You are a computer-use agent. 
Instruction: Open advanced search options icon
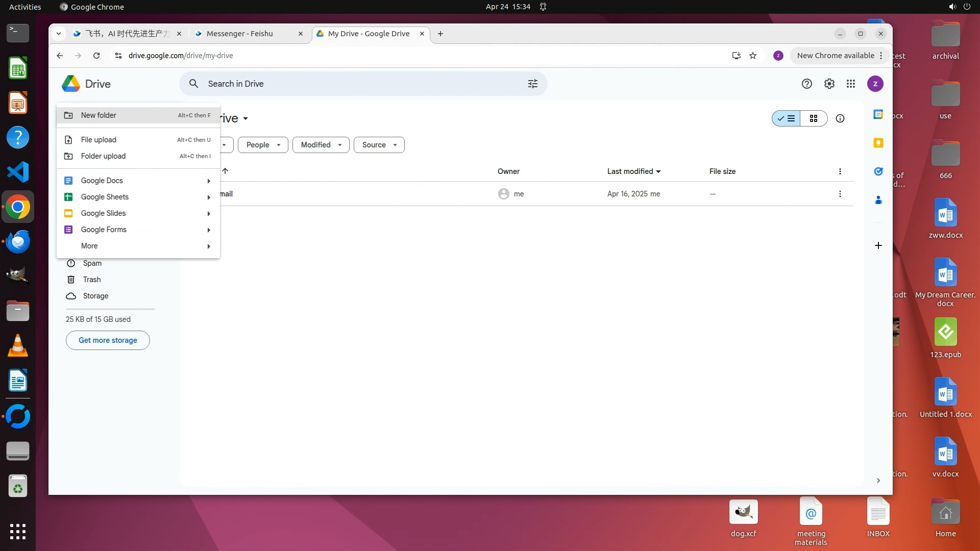[x=532, y=84]
